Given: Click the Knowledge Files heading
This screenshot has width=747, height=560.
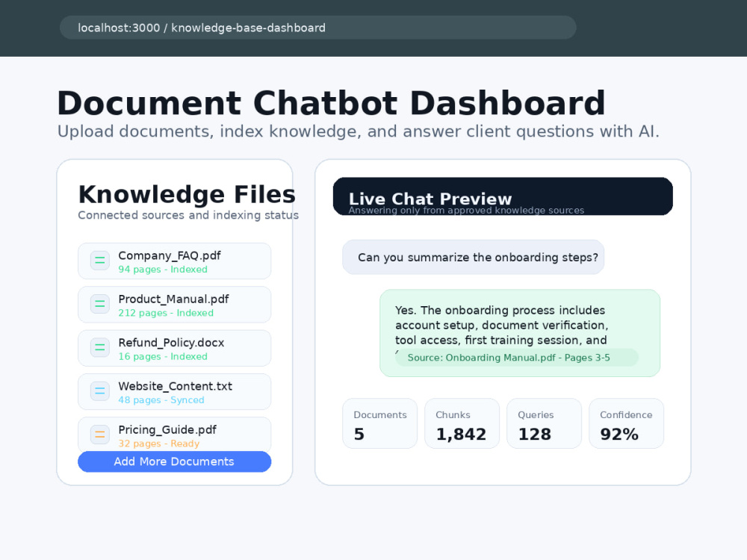Looking at the screenshot, I should tap(187, 194).
